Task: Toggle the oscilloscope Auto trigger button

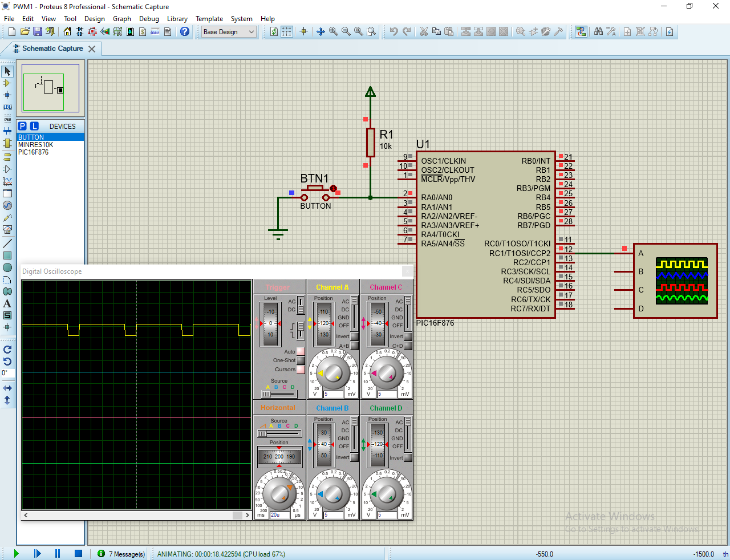Action: pyautogui.click(x=301, y=351)
